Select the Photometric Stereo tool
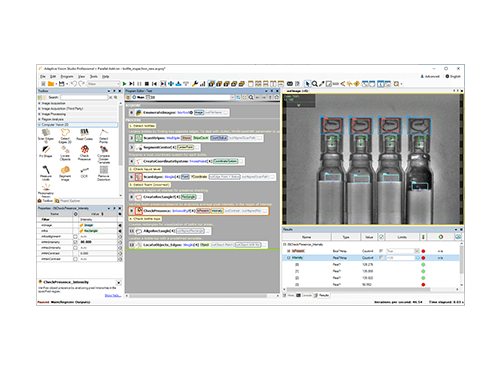The width and height of the screenshot is (500, 375). pyautogui.click(x=46, y=191)
